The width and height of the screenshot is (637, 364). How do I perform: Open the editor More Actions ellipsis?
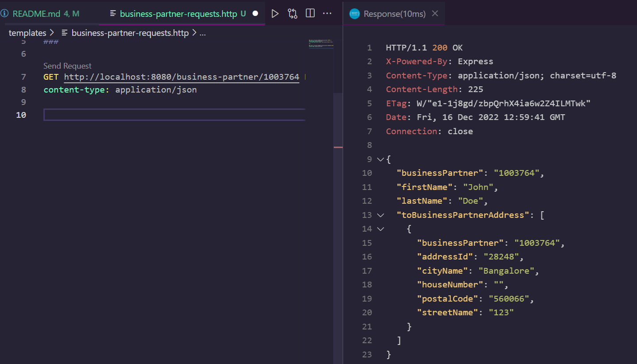click(x=327, y=14)
